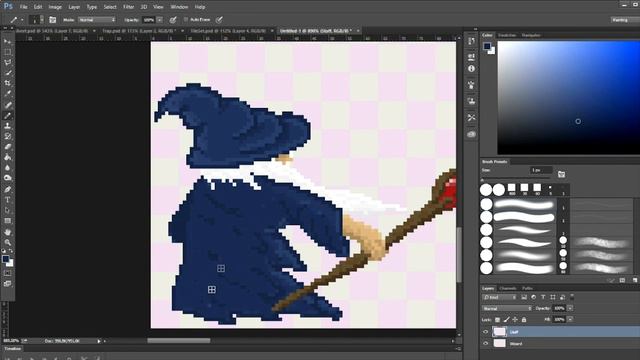The height and width of the screenshot is (360, 640).
Task: Select the Eyedropper tool
Action: coord(7,94)
